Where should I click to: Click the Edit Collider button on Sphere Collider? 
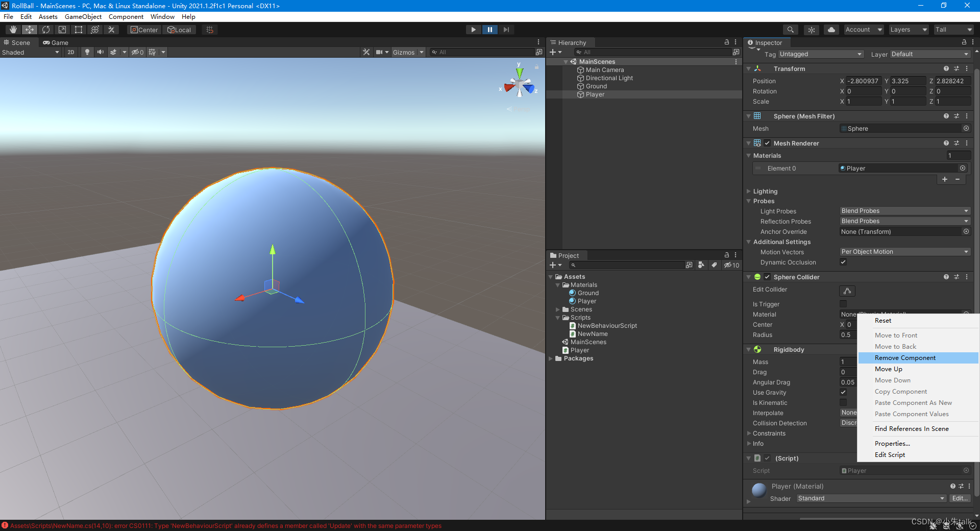tap(847, 291)
